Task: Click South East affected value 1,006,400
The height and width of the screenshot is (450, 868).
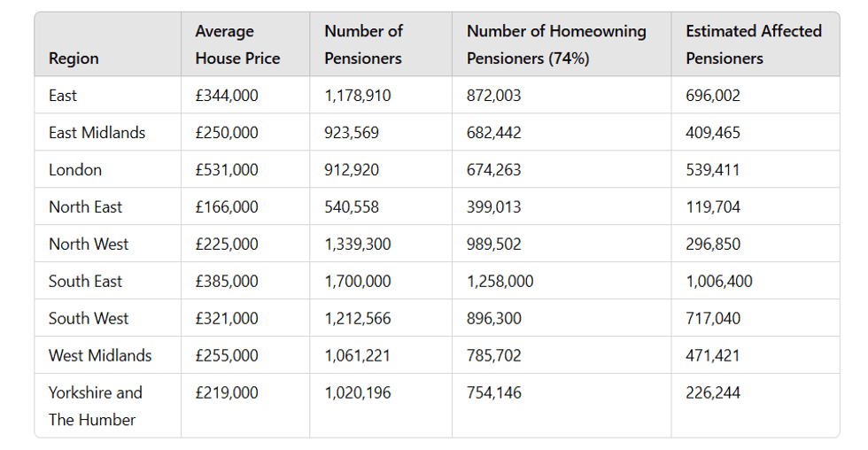Action: 718,282
